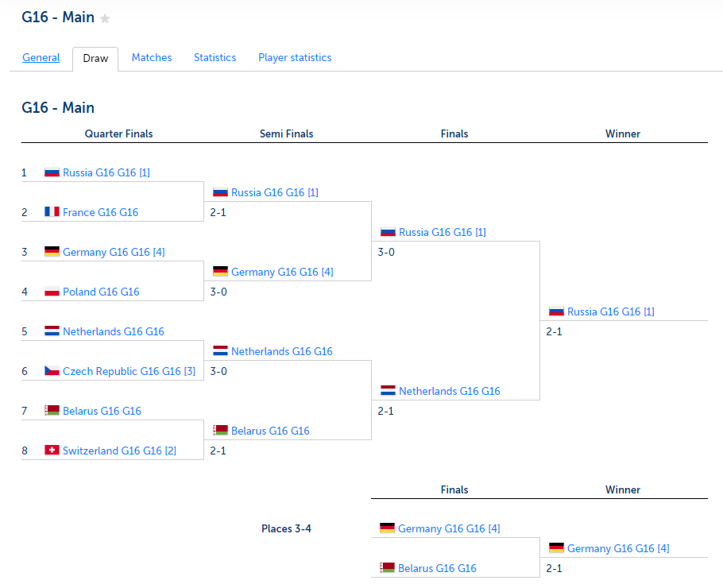Open Czech Republic G16 G16 [3] link
This screenshot has height=588, width=723.
[x=129, y=371]
